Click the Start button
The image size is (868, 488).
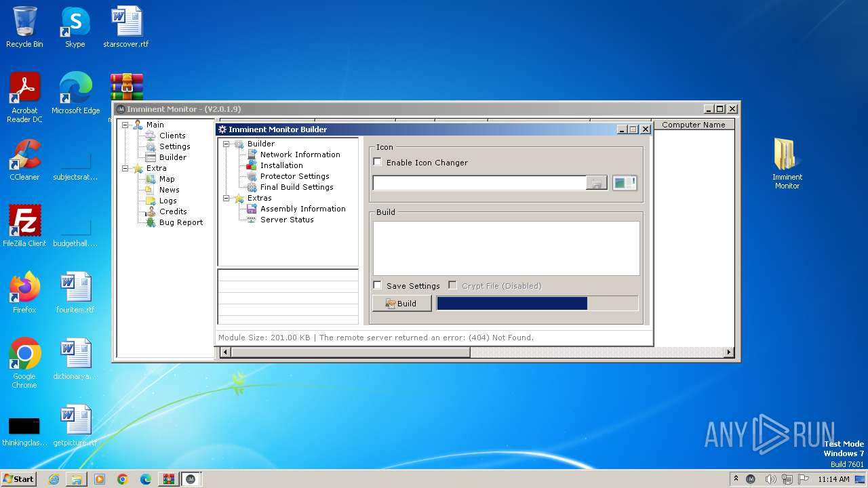click(18, 479)
